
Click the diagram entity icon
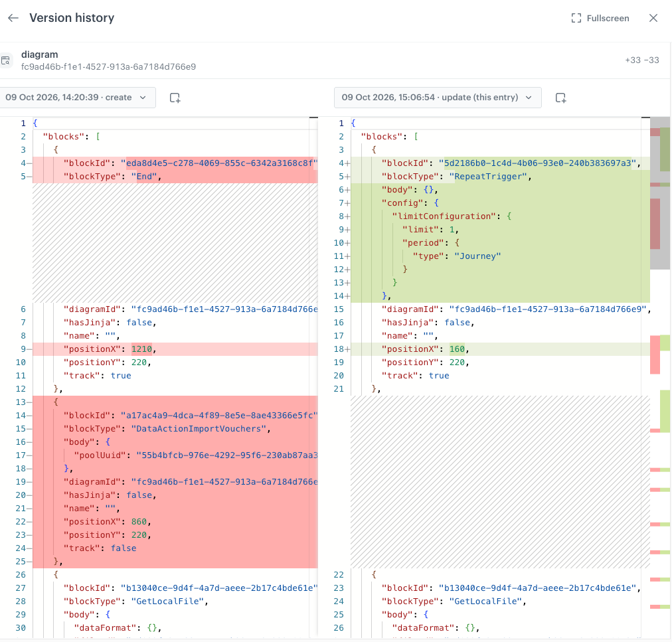[x=5, y=60]
